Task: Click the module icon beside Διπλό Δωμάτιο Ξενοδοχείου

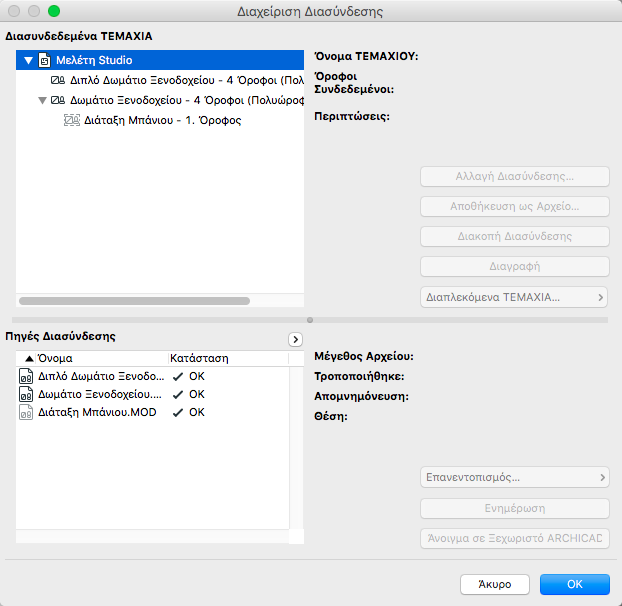Action: click(58, 80)
